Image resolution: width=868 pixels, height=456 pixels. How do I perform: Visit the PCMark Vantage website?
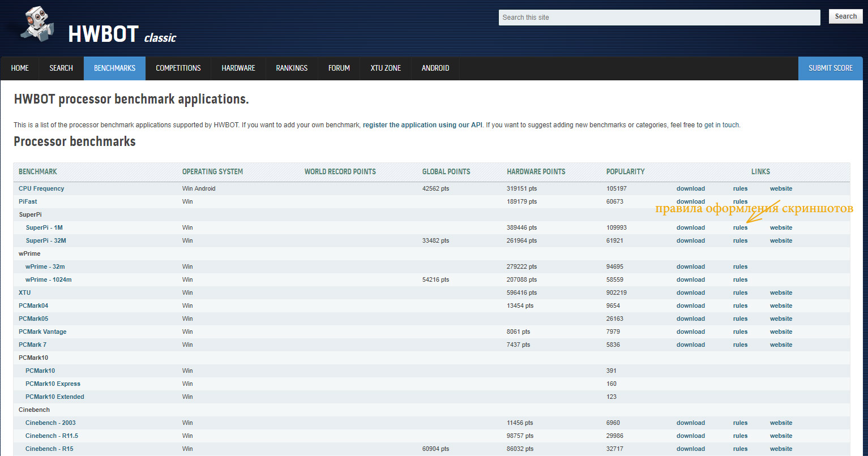[781, 332]
